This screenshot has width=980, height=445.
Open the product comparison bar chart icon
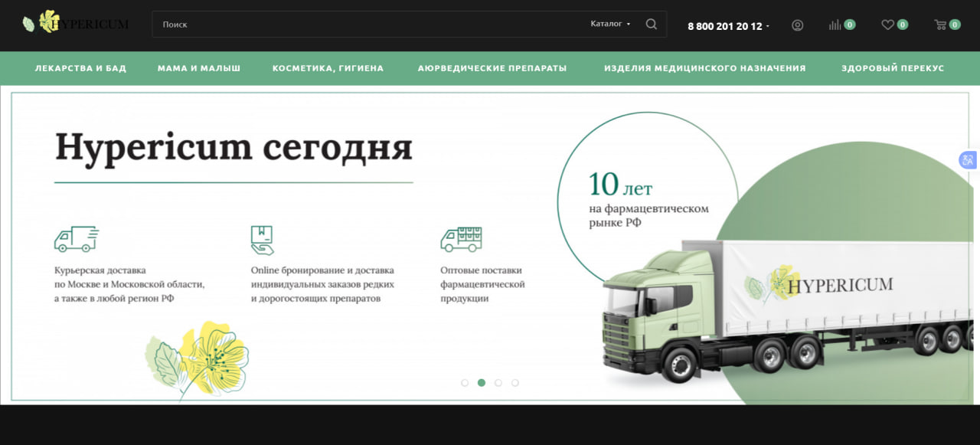pos(835,25)
